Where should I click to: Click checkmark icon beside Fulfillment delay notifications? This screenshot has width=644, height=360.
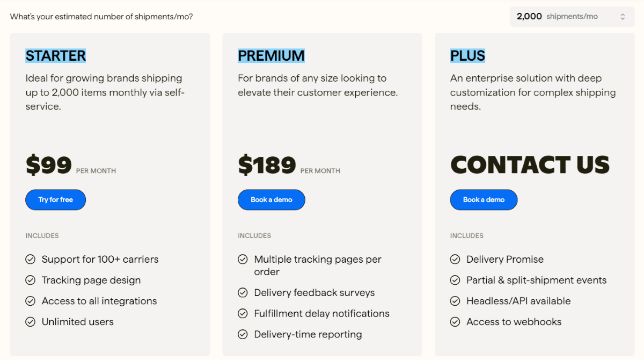click(243, 314)
